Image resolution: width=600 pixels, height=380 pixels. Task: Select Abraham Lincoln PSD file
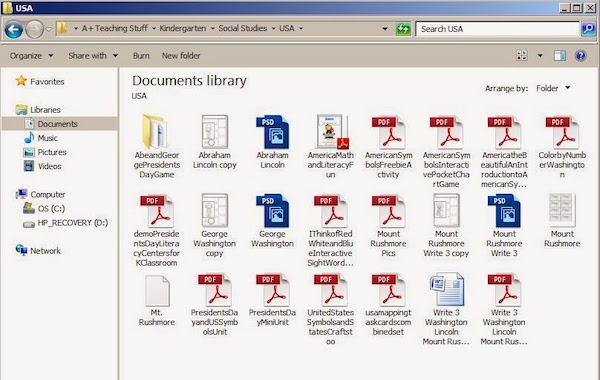tap(272, 142)
